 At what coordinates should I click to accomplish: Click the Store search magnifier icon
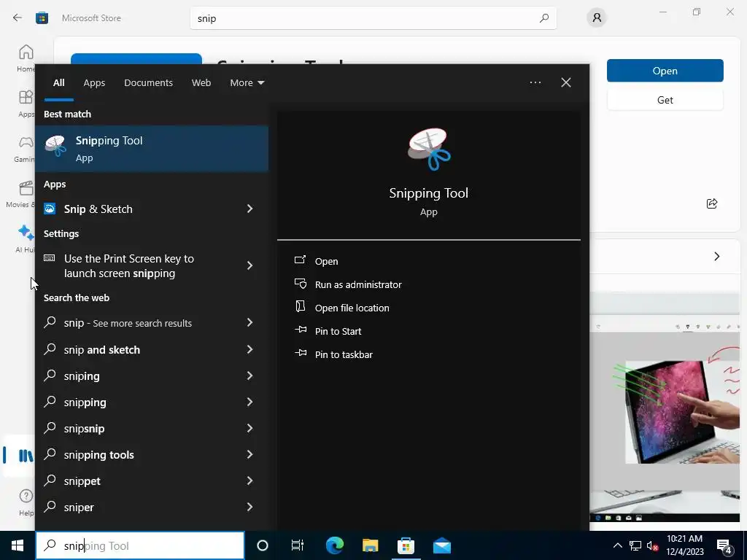(x=543, y=18)
